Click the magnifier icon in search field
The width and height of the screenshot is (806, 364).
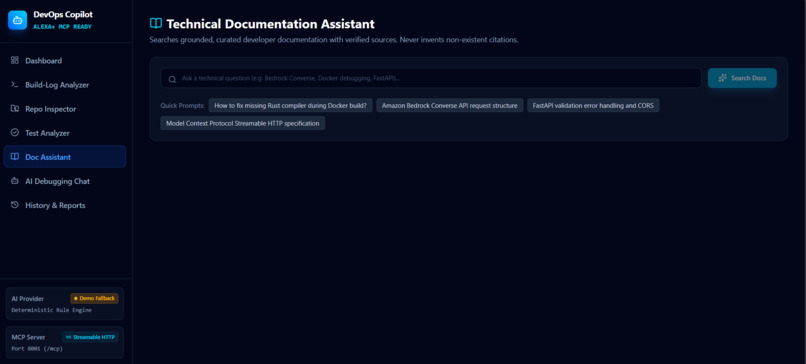172,79
